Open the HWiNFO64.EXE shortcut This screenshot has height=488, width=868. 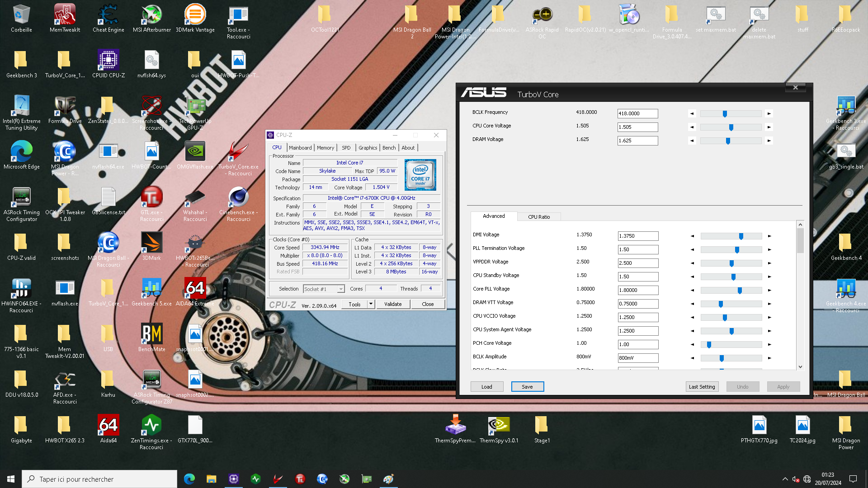click(x=21, y=296)
